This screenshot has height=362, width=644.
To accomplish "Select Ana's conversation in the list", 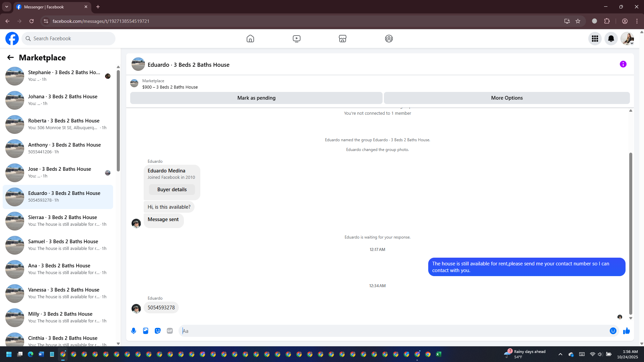I will (x=58, y=269).
